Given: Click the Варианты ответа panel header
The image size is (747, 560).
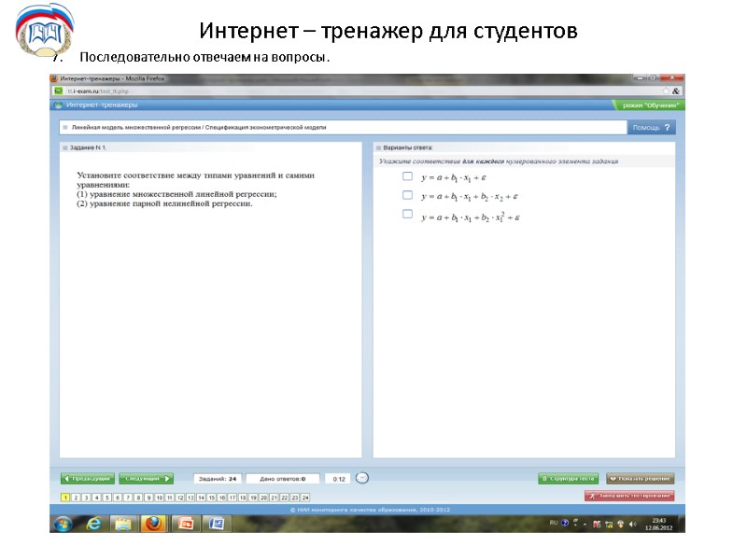Looking at the screenshot, I should [x=411, y=147].
